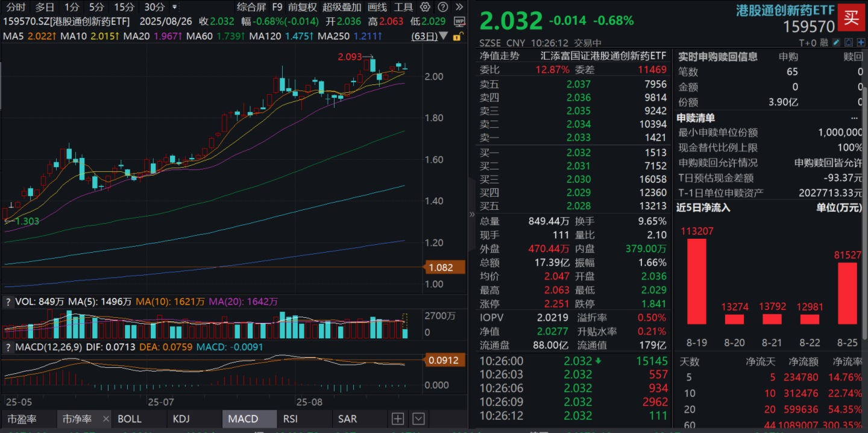
Task: Expand indicator list dropdown beside SAR
Action: pyautogui.click(x=418, y=419)
